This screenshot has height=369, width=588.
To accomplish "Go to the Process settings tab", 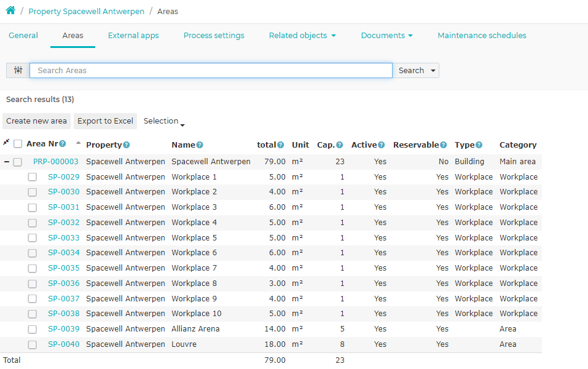I will tap(214, 35).
